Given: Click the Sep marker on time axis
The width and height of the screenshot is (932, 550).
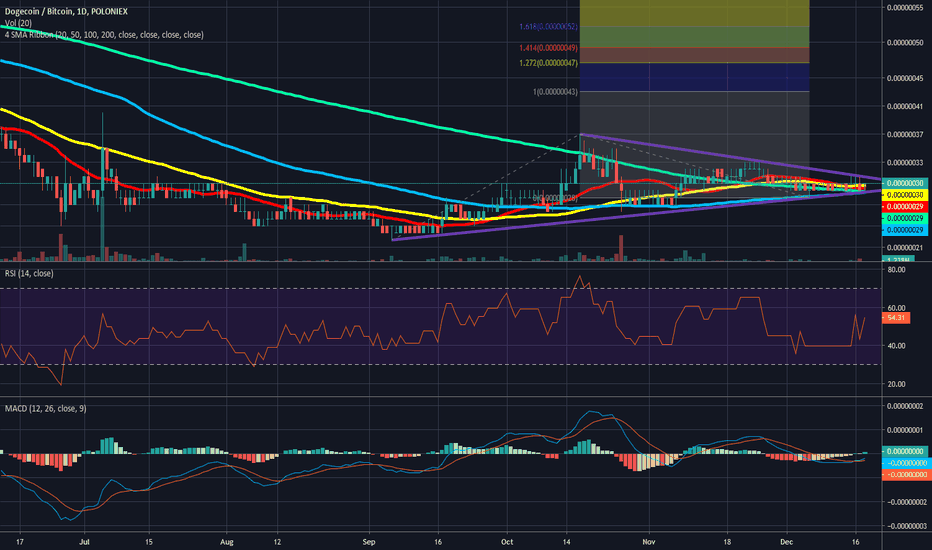Looking at the screenshot, I should pos(369,542).
